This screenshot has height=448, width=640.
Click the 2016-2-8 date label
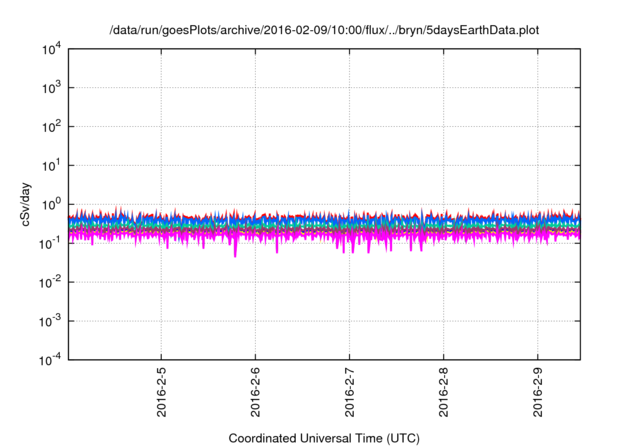[444, 392]
